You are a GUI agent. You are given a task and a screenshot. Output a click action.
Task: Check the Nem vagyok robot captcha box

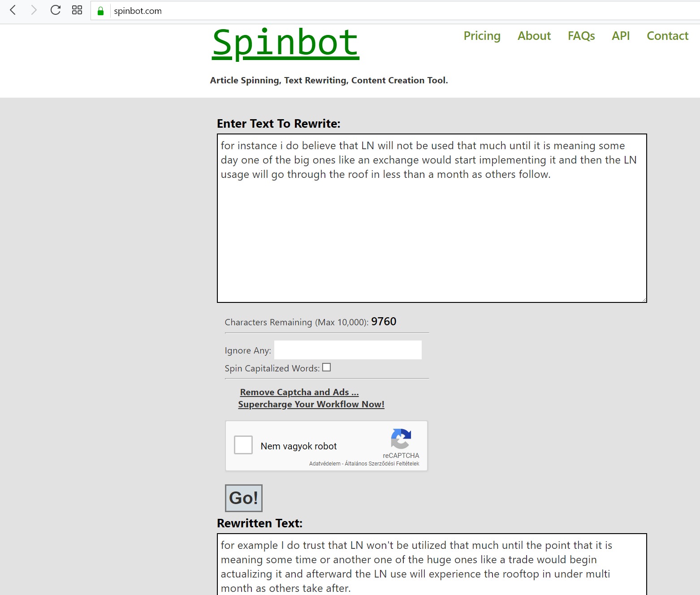pyautogui.click(x=243, y=445)
